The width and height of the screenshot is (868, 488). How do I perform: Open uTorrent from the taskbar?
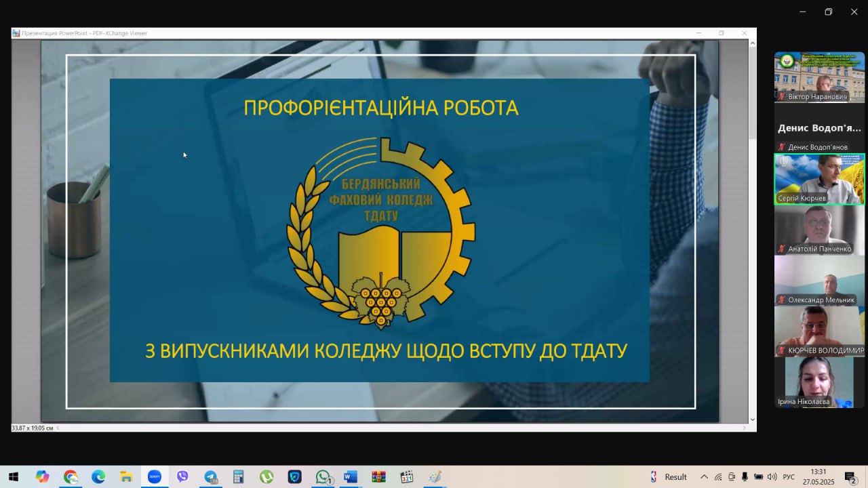click(267, 476)
